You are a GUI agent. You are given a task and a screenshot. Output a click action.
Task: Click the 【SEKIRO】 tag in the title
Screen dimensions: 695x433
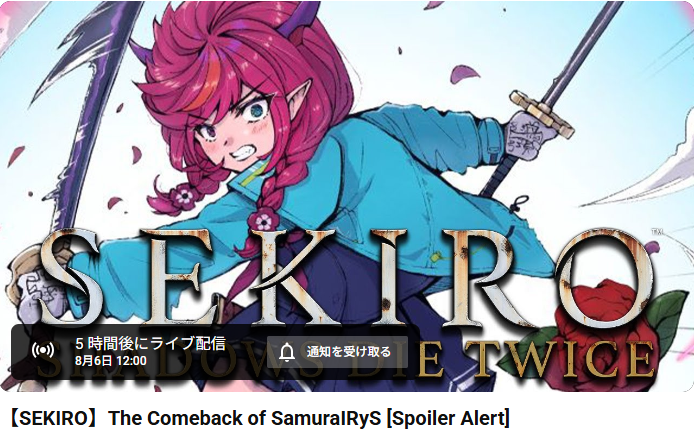(x=55, y=418)
